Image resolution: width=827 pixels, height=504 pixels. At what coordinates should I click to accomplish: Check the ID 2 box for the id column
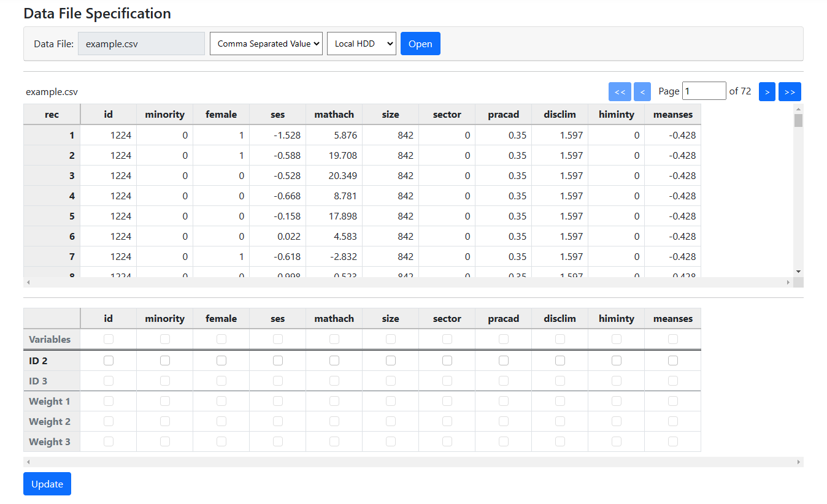point(109,361)
